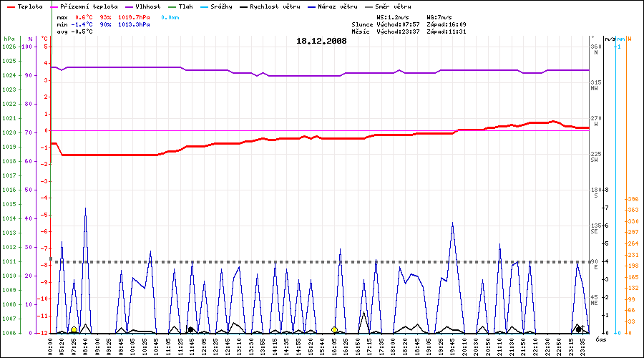Image resolution: width=644 pixels, height=358 pixels.
Task: Click the date title 18.12.2008
Action: (321, 41)
